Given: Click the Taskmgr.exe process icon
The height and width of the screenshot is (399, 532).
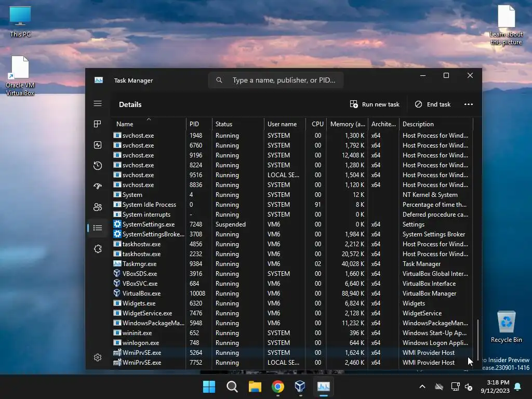Looking at the screenshot, I should pyautogui.click(x=117, y=263).
